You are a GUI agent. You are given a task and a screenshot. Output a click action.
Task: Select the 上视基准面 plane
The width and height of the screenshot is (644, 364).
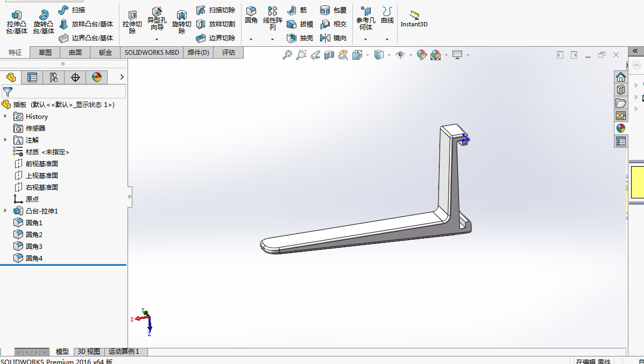[x=36, y=176]
